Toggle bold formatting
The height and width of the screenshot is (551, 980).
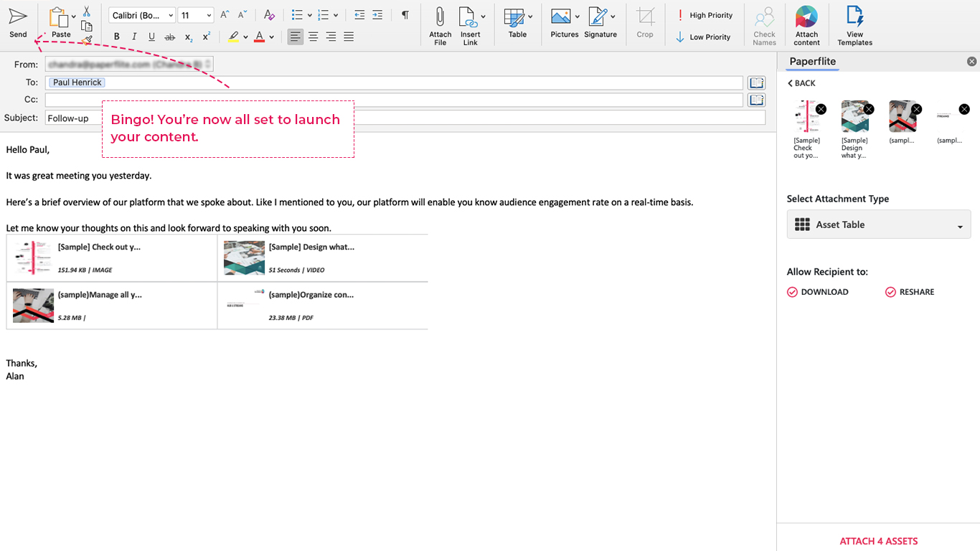[x=116, y=37]
